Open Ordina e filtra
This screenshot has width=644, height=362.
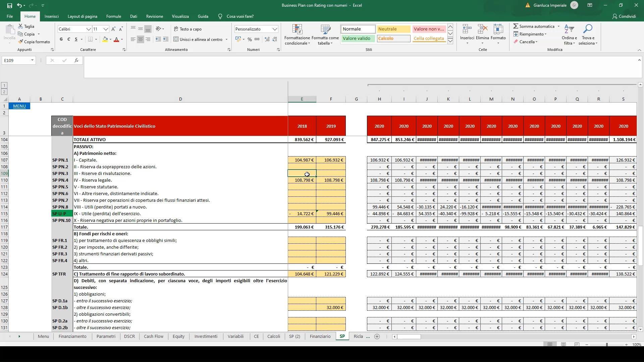coord(569,34)
